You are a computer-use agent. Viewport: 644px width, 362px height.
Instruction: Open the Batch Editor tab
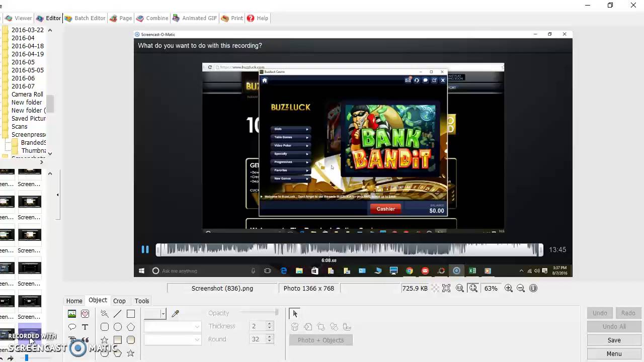tap(85, 18)
